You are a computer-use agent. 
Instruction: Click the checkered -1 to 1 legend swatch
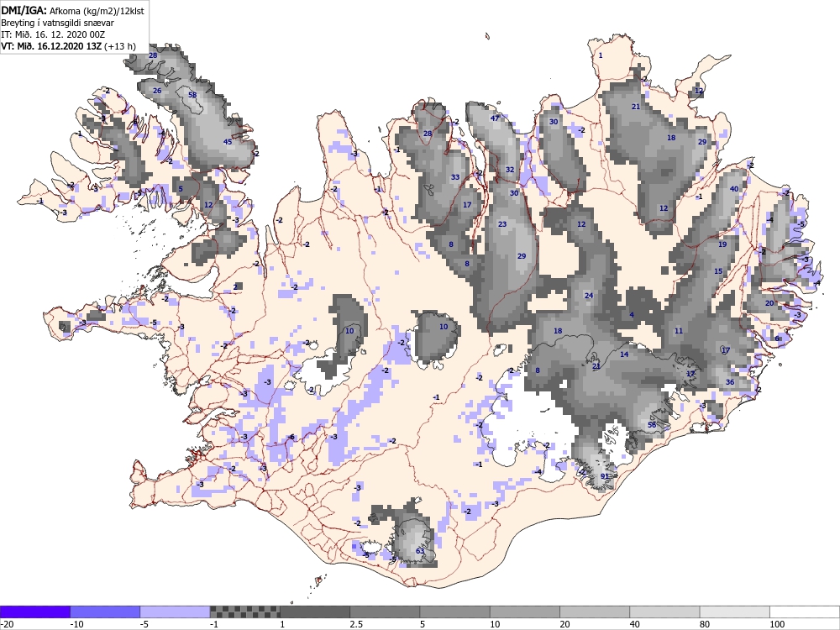[244, 612]
